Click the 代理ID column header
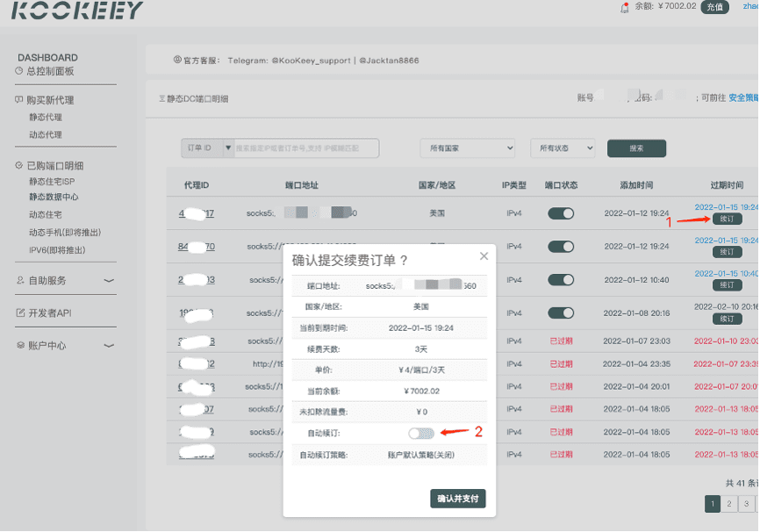Screen dimensions: 760x532 (x=197, y=185)
